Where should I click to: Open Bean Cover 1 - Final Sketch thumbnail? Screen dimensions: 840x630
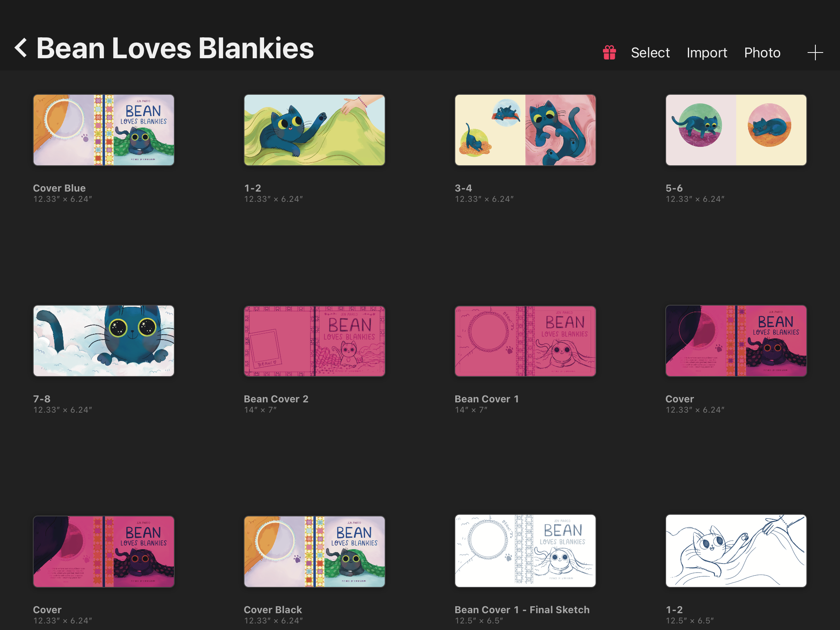525,551
